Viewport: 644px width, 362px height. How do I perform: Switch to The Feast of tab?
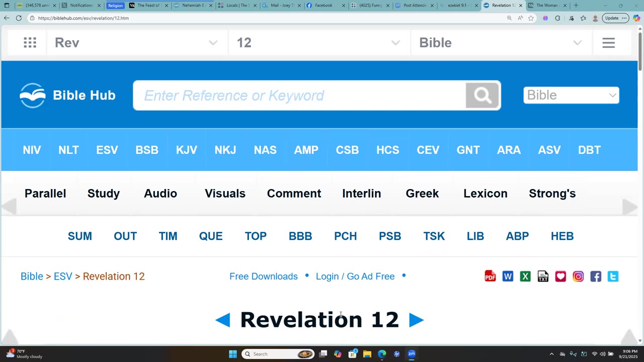[148, 6]
